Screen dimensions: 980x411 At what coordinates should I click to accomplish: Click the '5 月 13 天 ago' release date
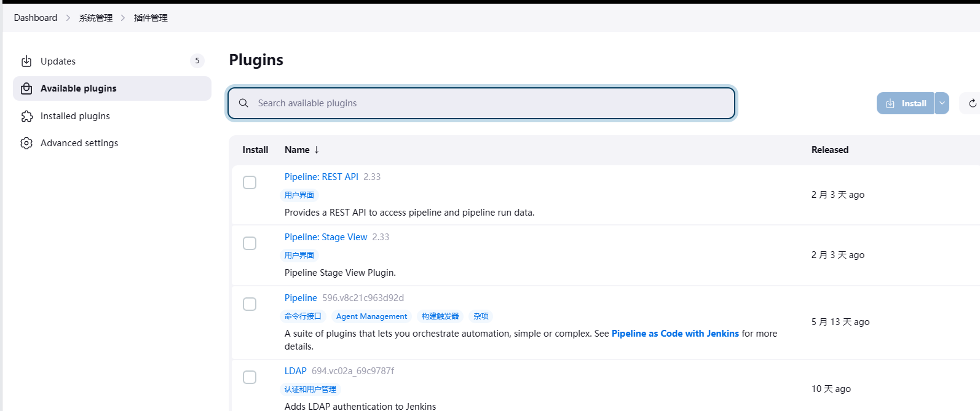coord(840,322)
